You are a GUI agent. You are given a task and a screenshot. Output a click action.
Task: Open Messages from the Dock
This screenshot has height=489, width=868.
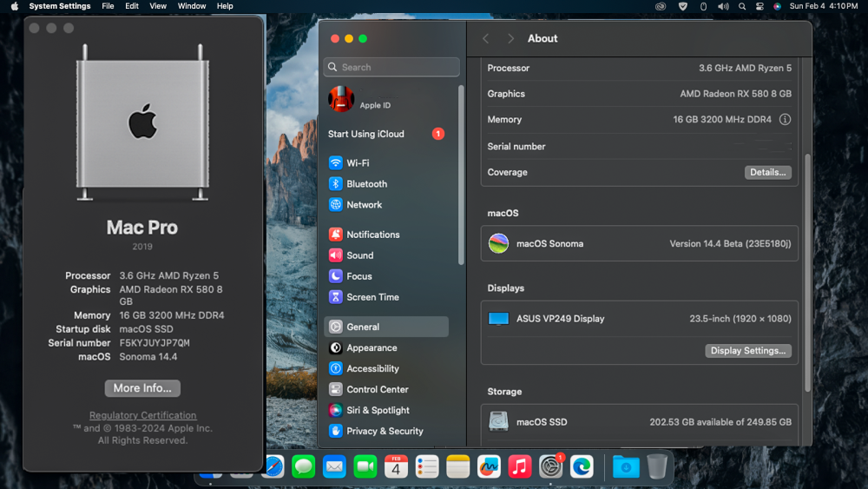303,466
